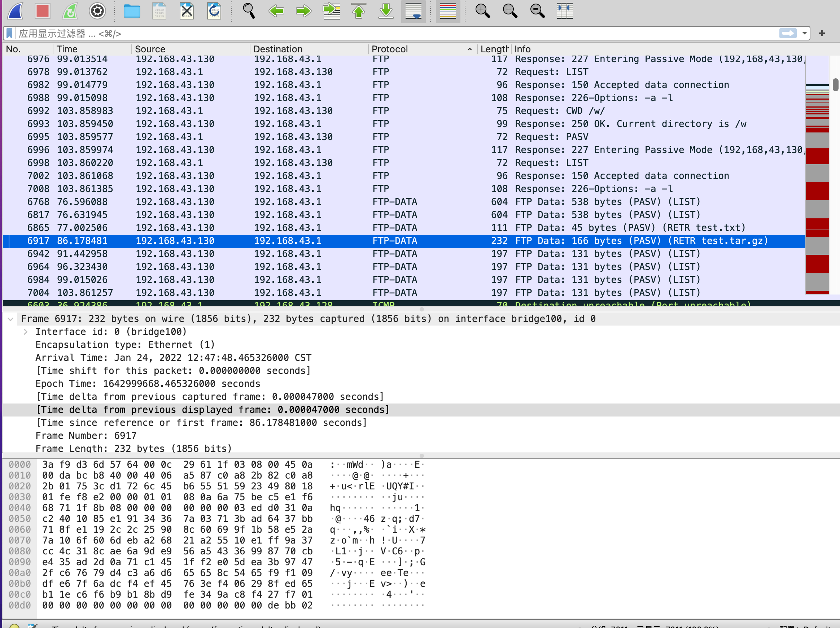840x628 pixels.
Task: Toggle packet list colorization button
Action: click(448, 10)
